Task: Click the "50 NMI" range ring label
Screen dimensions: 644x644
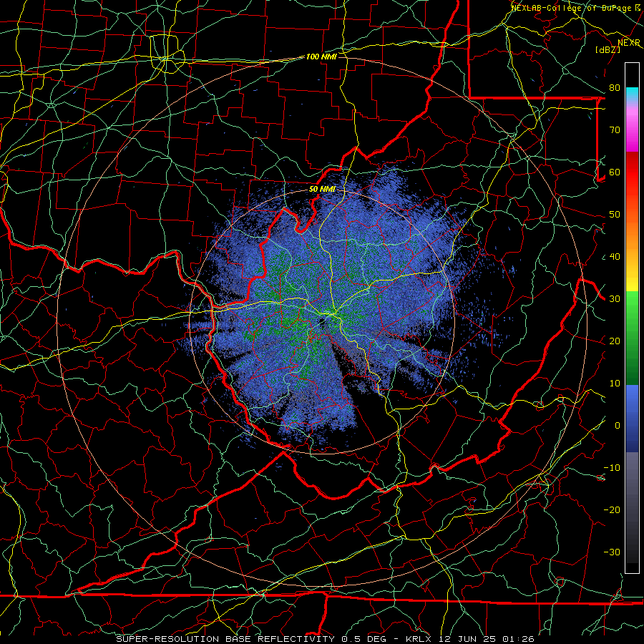Action: 322,190
